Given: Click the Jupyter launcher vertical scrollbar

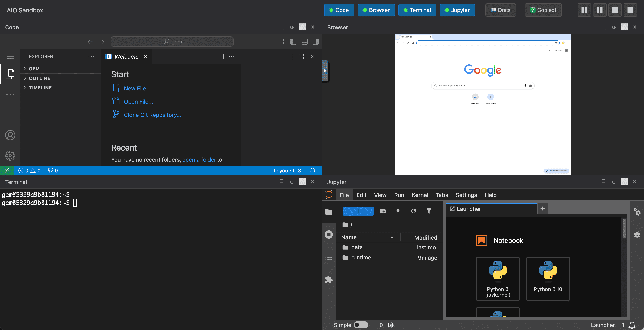Looking at the screenshot, I should coord(624,229).
